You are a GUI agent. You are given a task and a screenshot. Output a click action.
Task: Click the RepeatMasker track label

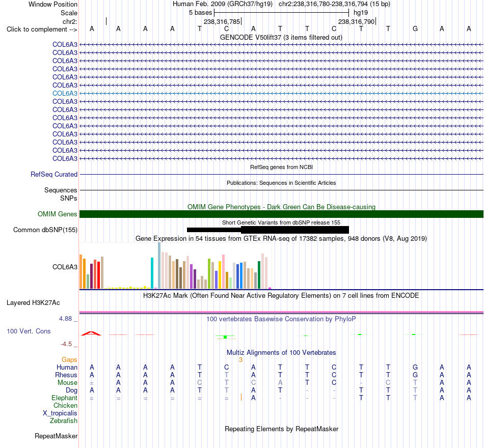pos(56,436)
